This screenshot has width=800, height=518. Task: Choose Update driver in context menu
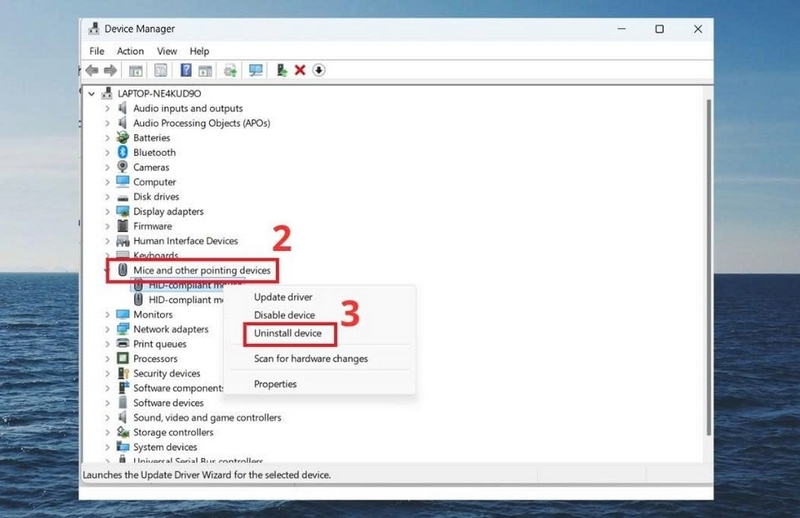[283, 297]
